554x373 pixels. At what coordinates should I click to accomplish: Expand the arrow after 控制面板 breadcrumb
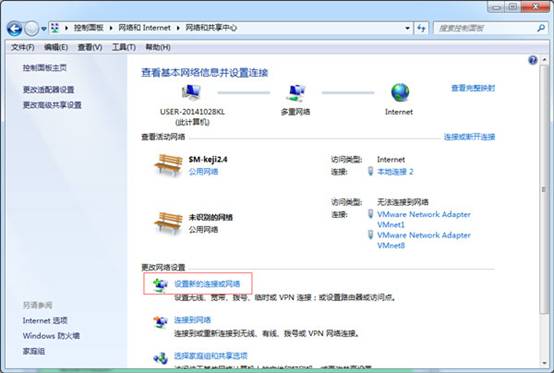tap(111, 28)
